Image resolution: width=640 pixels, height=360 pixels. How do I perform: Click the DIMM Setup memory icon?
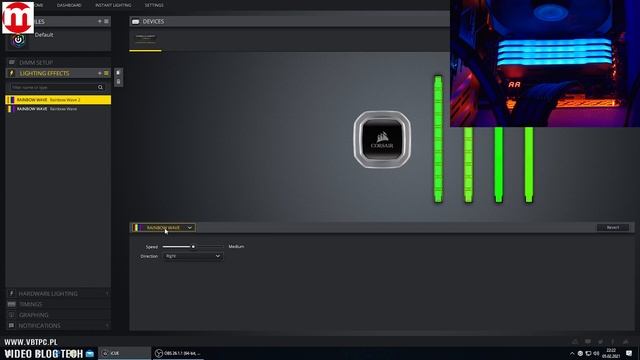[x=12, y=62]
